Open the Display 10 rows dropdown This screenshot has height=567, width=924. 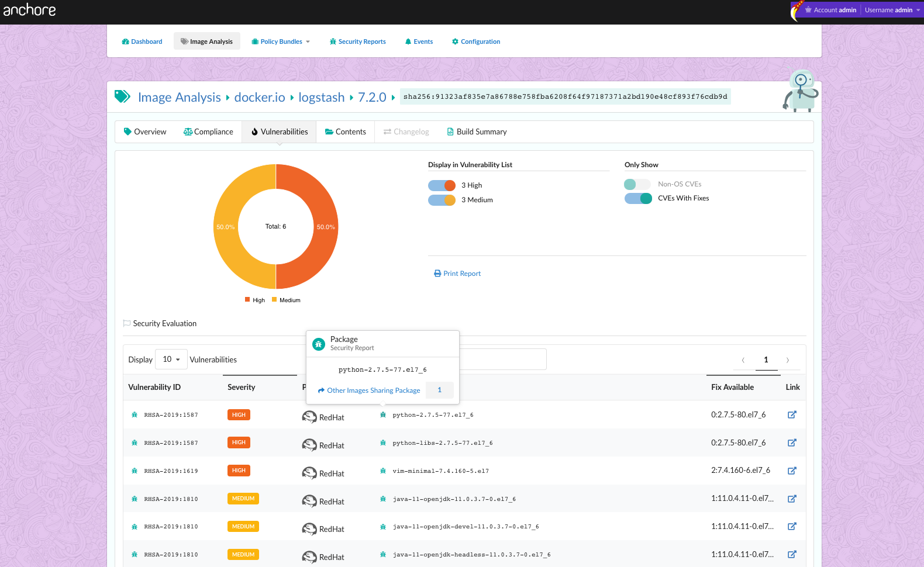(171, 359)
